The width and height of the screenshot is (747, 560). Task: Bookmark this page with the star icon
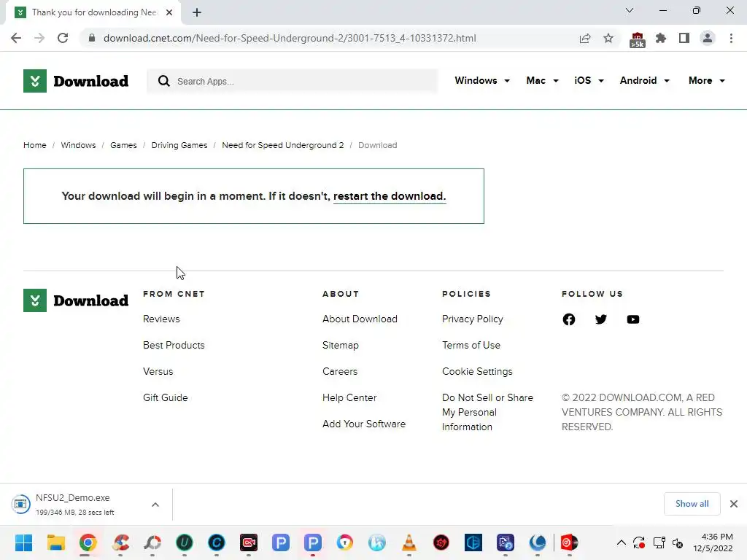tap(608, 38)
